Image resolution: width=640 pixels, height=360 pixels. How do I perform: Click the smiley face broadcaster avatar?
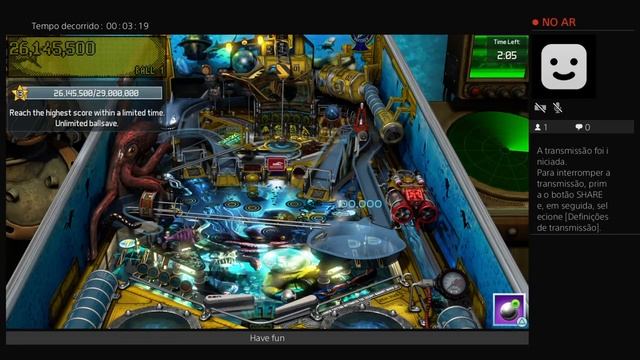[x=564, y=67]
